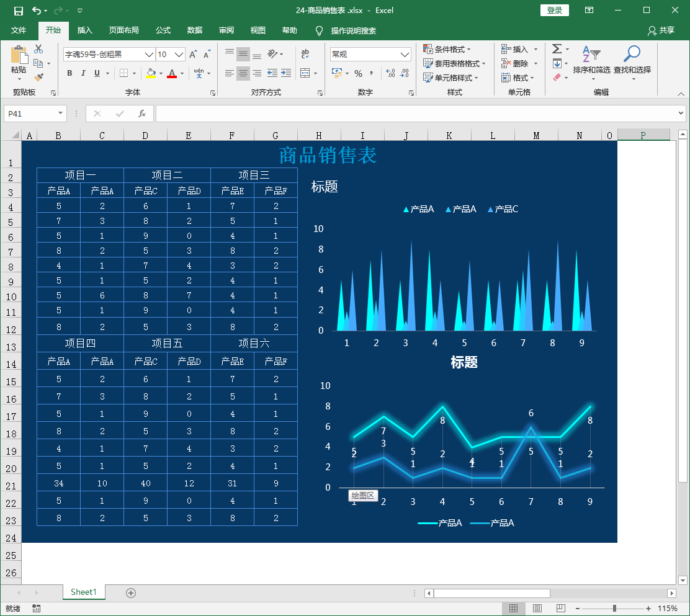Viewport: 690px width, 616px height.
Task: Click merge and center icon
Action: click(x=305, y=73)
